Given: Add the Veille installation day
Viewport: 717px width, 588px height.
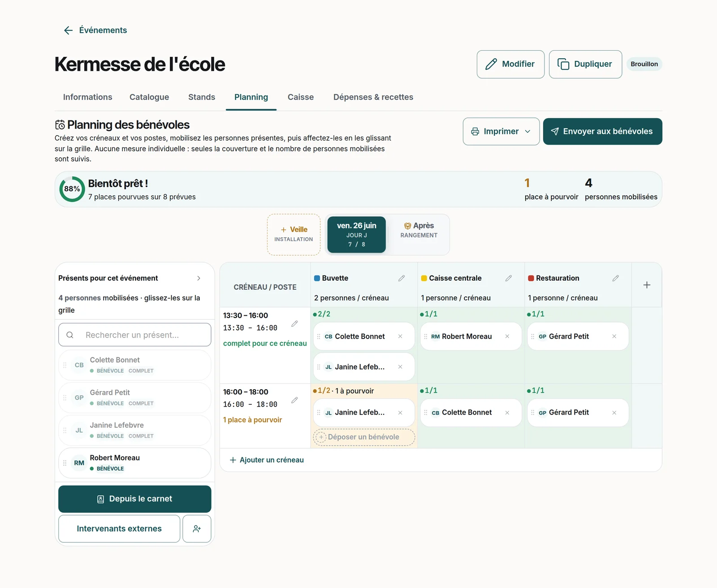Looking at the screenshot, I should pyautogui.click(x=294, y=234).
